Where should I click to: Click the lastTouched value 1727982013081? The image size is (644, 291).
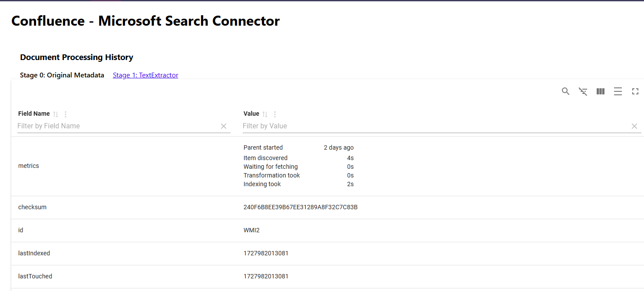(266, 276)
